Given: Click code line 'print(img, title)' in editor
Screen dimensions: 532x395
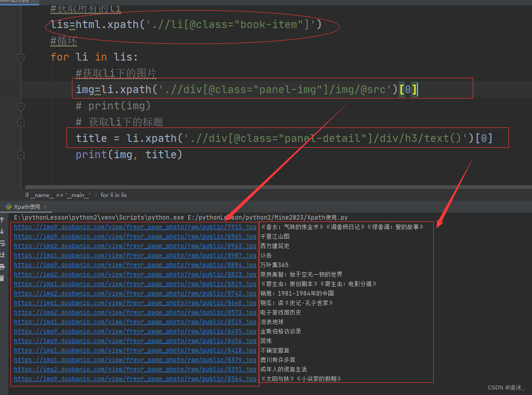Looking at the screenshot, I should tap(129, 155).
